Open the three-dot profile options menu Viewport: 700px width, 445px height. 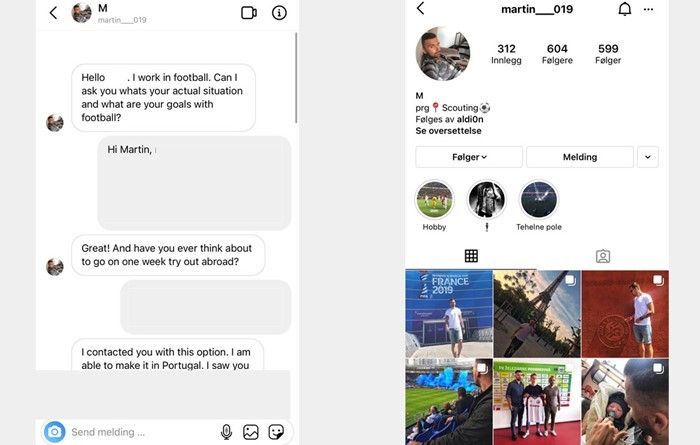coord(648,9)
